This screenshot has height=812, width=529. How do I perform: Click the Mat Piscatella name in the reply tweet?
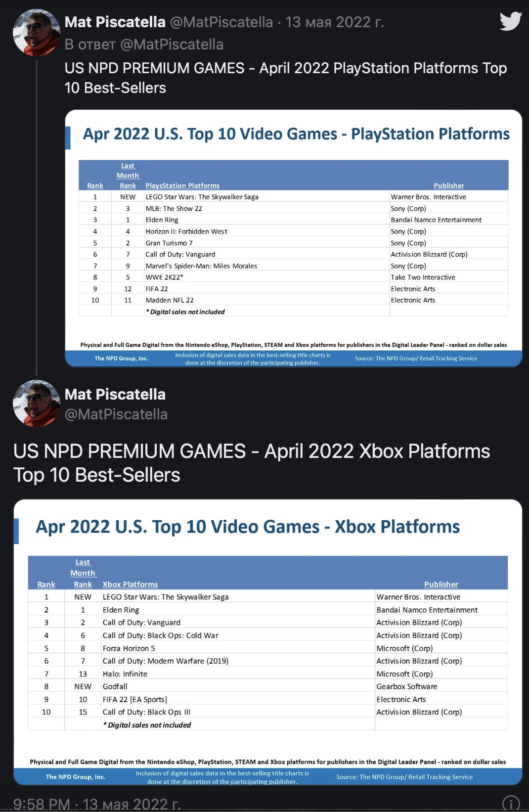(115, 22)
